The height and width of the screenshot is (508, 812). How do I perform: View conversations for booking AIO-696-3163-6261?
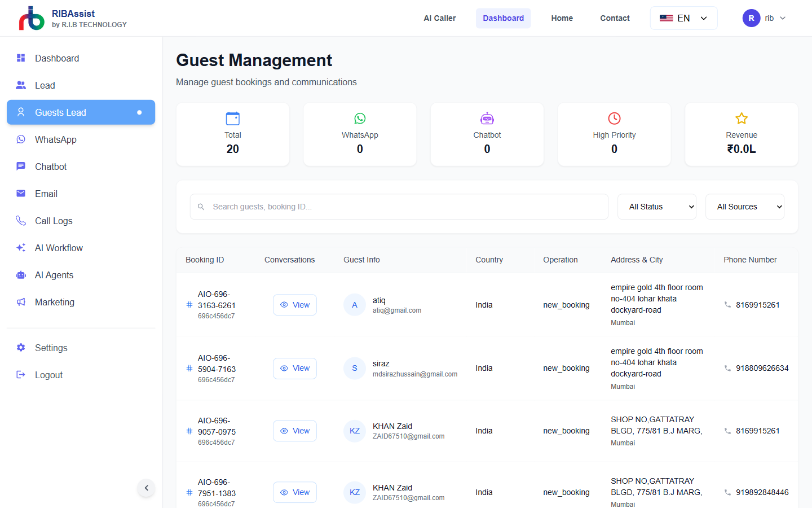click(x=294, y=304)
